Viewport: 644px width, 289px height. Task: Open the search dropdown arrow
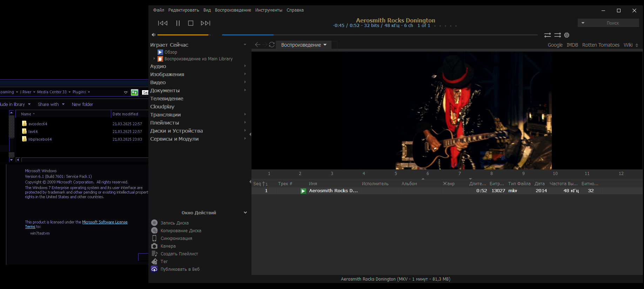583,23
